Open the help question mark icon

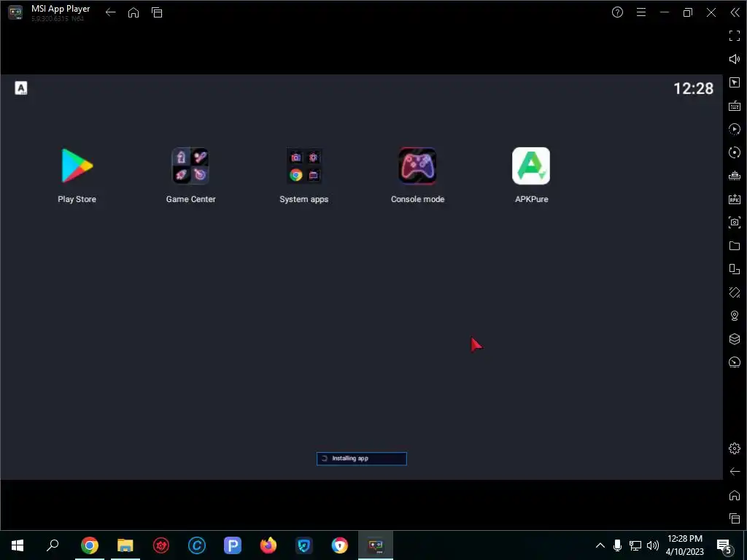click(x=617, y=12)
